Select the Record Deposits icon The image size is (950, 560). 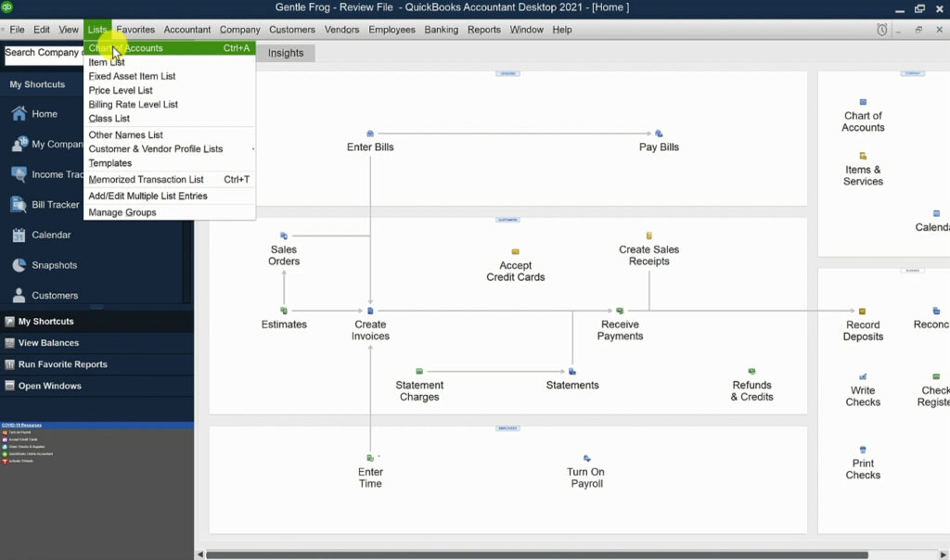coord(863,318)
